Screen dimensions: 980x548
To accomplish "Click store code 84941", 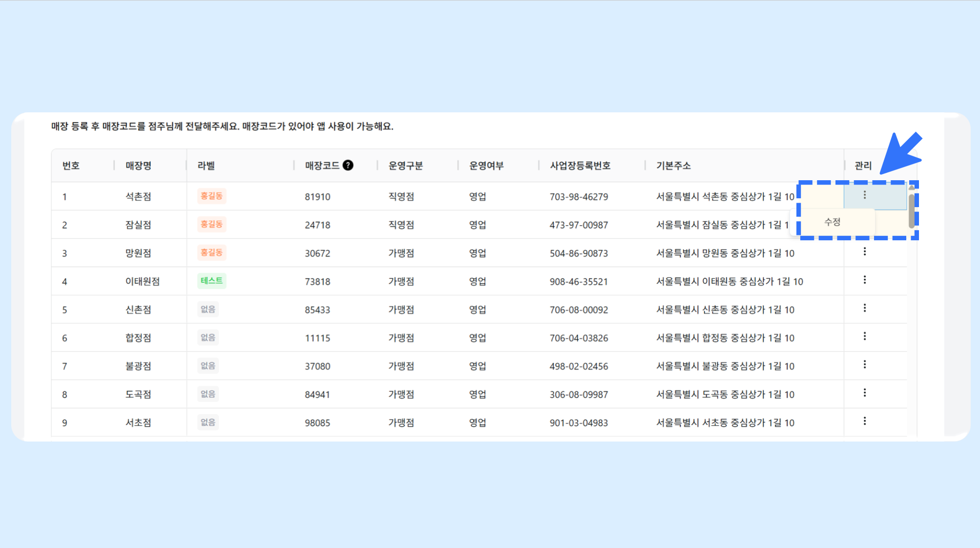I will tap(317, 395).
